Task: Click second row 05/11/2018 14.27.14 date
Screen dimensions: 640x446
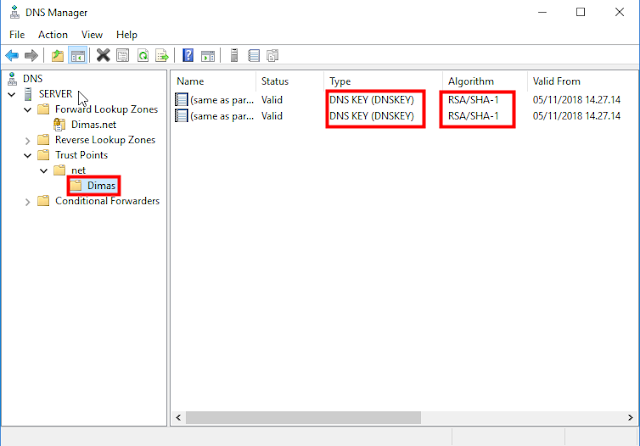Action: pyautogui.click(x=576, y=116)
